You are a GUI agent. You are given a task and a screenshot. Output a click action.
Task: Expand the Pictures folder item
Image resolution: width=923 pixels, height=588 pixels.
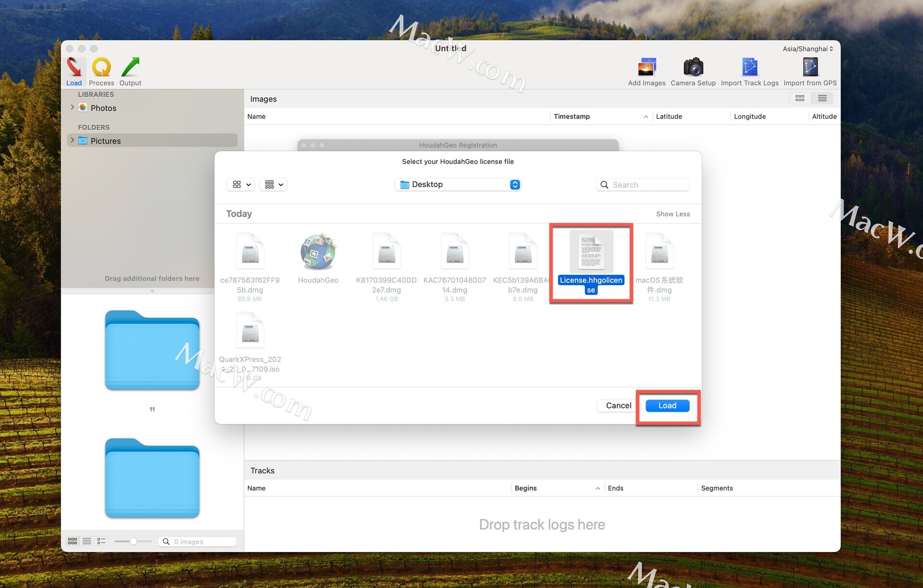72,140
